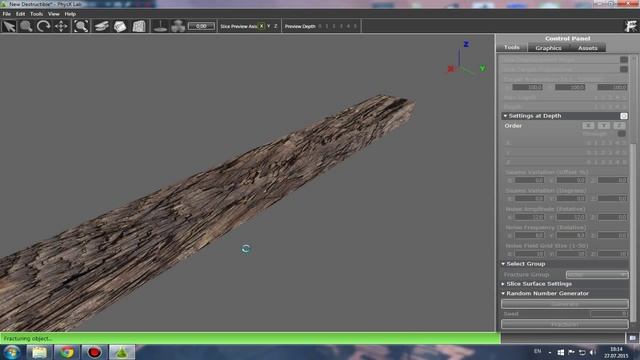The image size is (640, 360).
Task: Set Preview Depth to 0
Action: point(320,26)
